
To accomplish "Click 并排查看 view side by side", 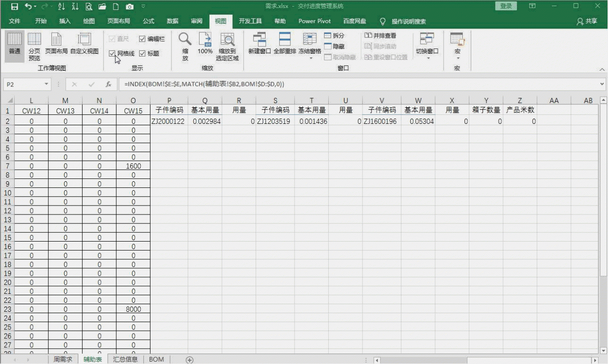I will click(380, 36).
